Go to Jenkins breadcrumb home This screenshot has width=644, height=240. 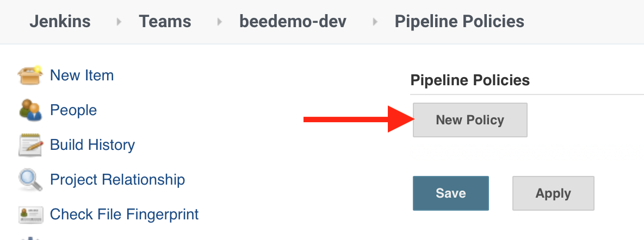point(60,21)
